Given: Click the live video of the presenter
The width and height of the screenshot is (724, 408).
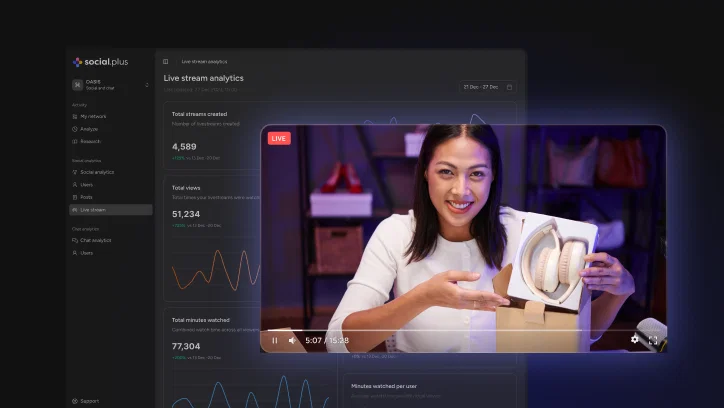Looking at the screenshot, I should (464, 239).
